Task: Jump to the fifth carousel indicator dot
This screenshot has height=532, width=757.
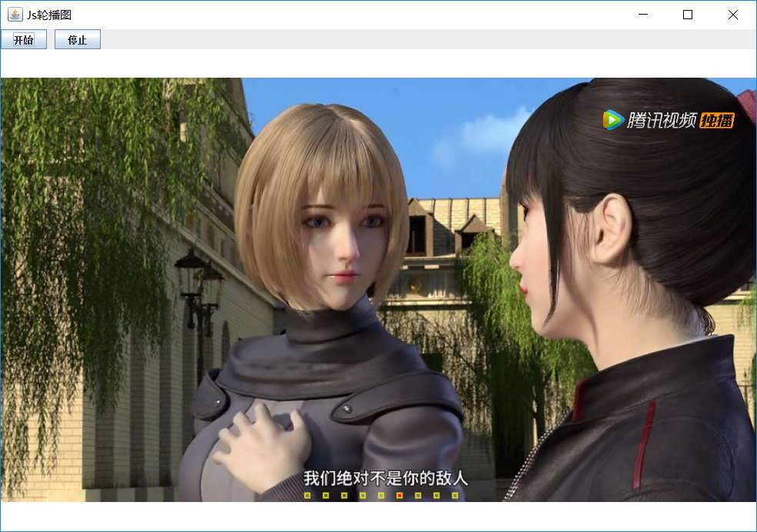Action: (x=382, y=495)
